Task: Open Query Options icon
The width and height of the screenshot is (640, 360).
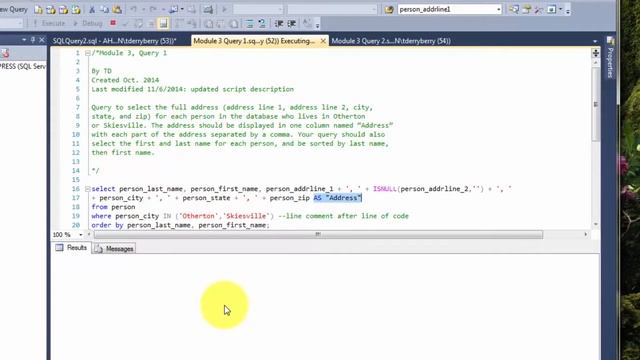Action: [x=151, y=24]
